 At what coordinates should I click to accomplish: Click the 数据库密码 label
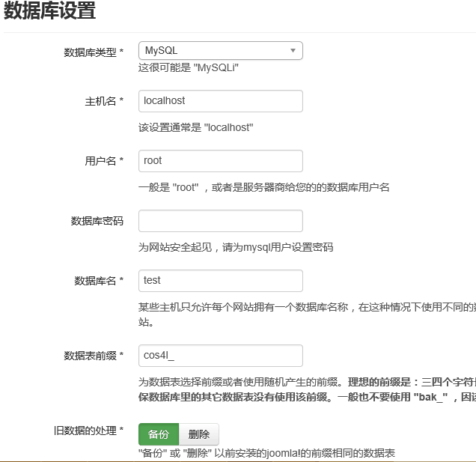(97, 221)
